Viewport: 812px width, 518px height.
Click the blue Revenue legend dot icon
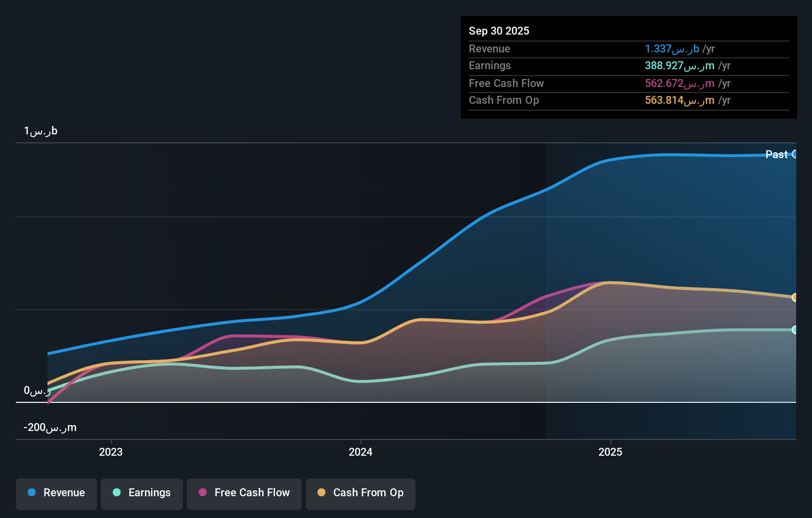tap(32, 493)
